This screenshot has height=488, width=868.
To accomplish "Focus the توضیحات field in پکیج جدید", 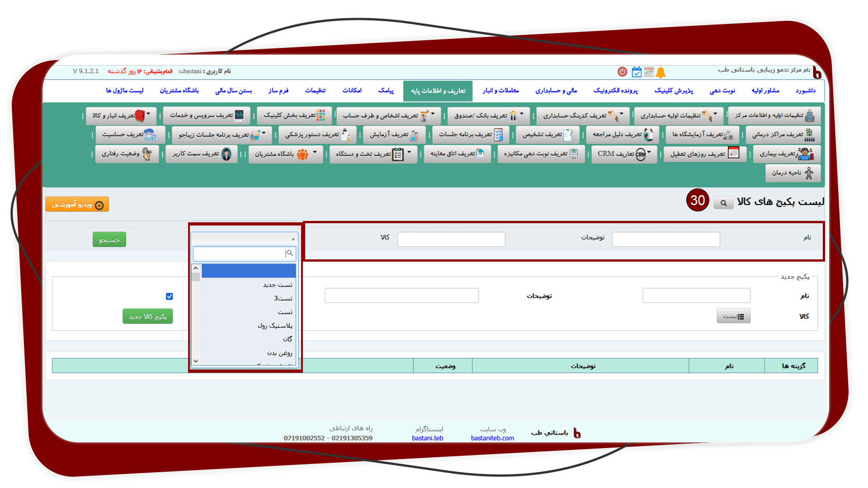I will click(401, 296).
